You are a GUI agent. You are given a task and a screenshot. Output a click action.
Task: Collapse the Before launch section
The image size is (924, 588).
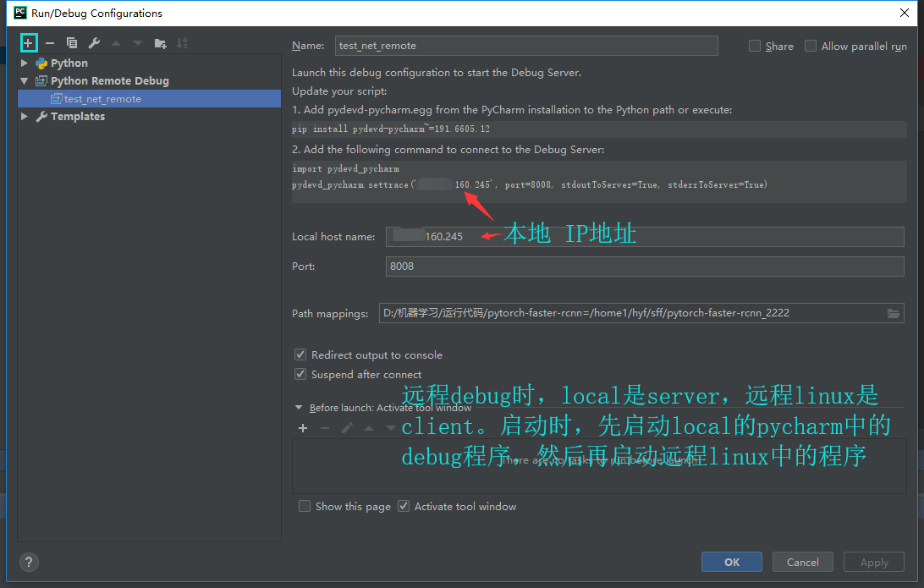(299, 406)
